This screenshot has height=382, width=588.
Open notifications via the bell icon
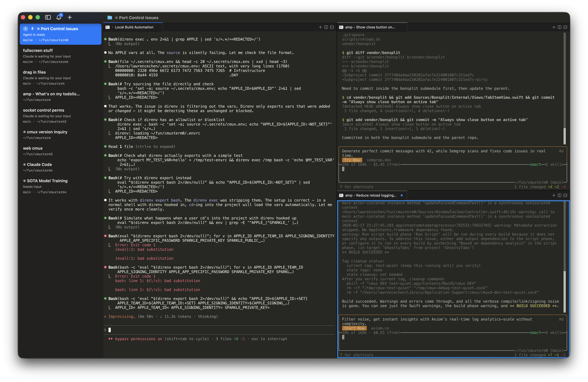(59, 18)
